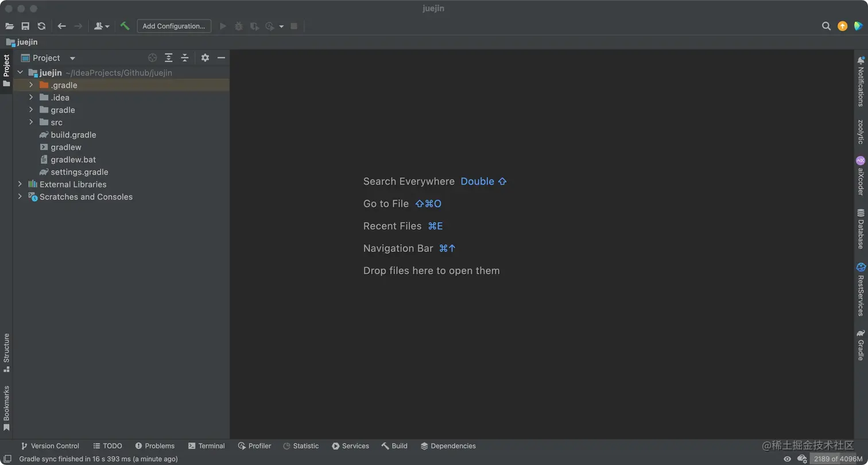Viewport: 868px width, 465px height.
Task: Click the eye icon in status bar
Action: click(x=787, y=459)
